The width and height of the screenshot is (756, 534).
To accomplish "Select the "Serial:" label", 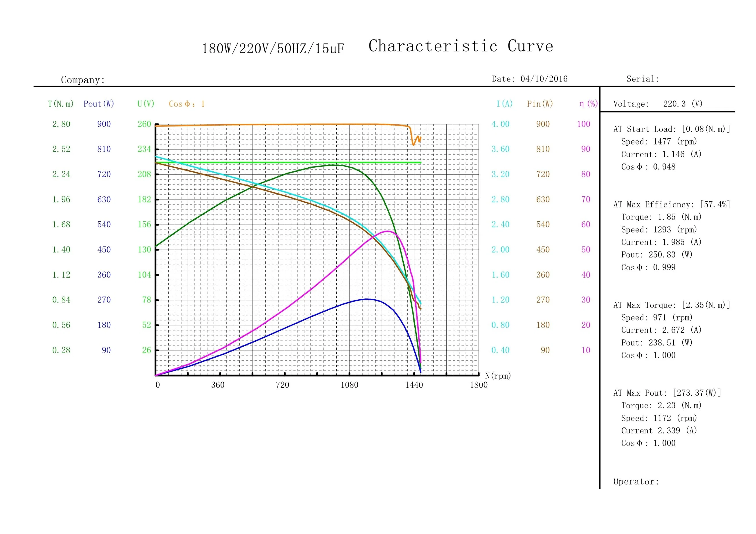I will point(643,79).
